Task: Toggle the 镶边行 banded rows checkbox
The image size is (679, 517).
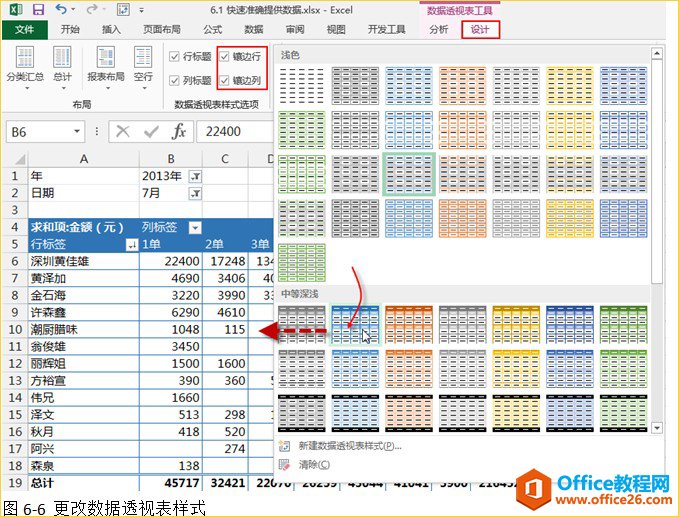Action: point(224,56)
